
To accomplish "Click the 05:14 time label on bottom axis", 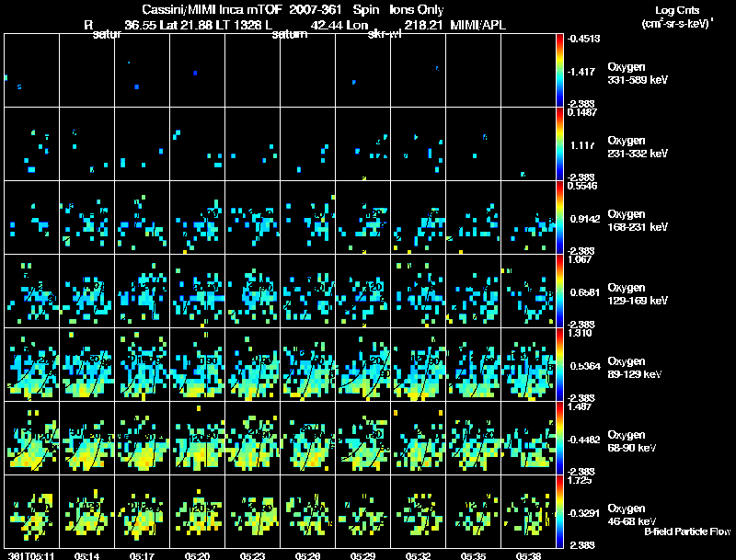I will pyautogui.click(x=86, y=556).
